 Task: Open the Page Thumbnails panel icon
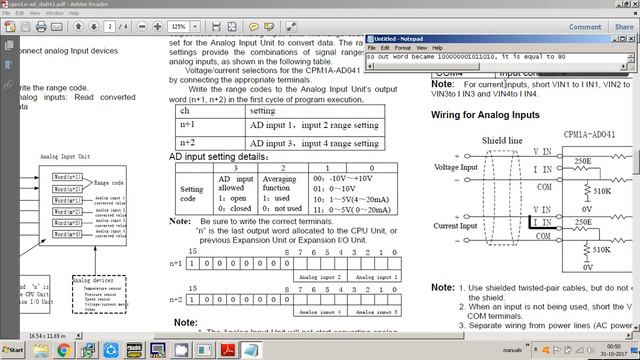9,45
